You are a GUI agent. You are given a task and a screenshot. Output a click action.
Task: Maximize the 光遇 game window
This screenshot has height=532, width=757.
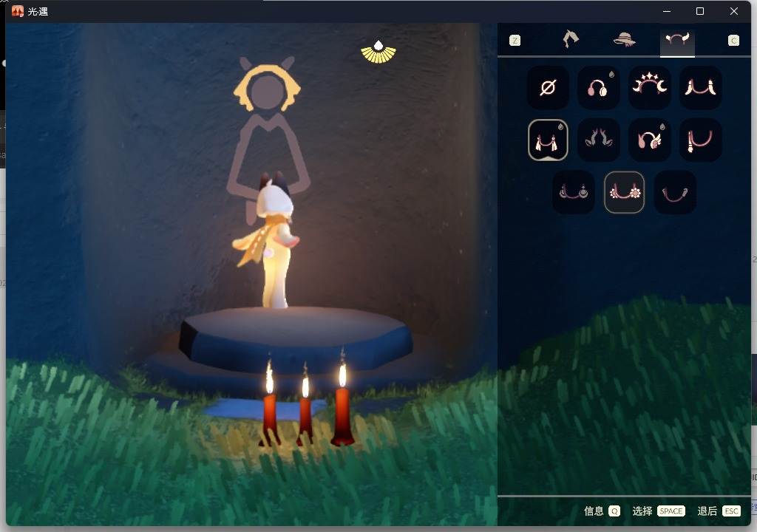700,11
